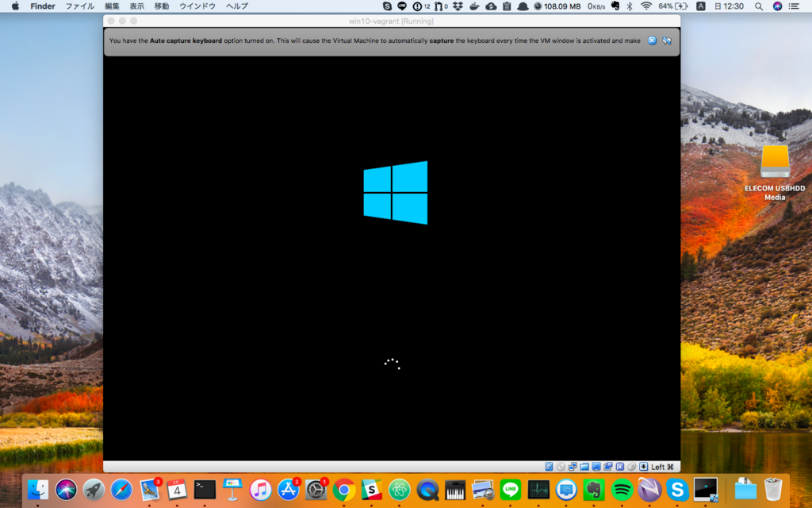Screen dimensions: 812x508
Task: Dismiss the auto capture keyboard notification
Action: 652,40
